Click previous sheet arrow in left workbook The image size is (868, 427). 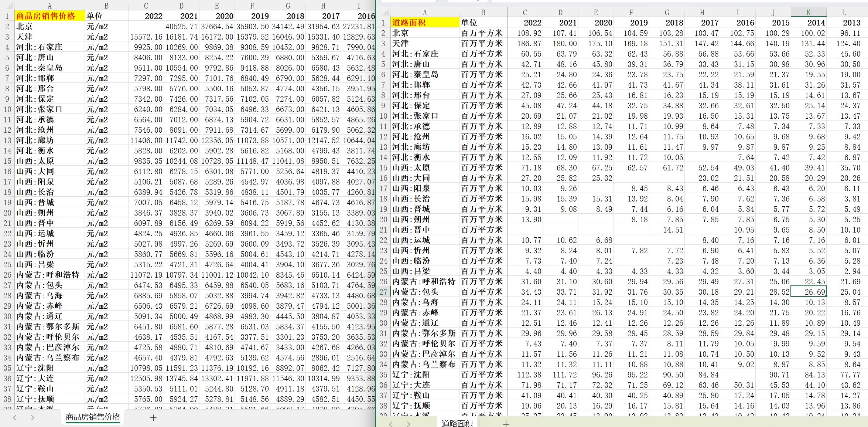point(15,418)
